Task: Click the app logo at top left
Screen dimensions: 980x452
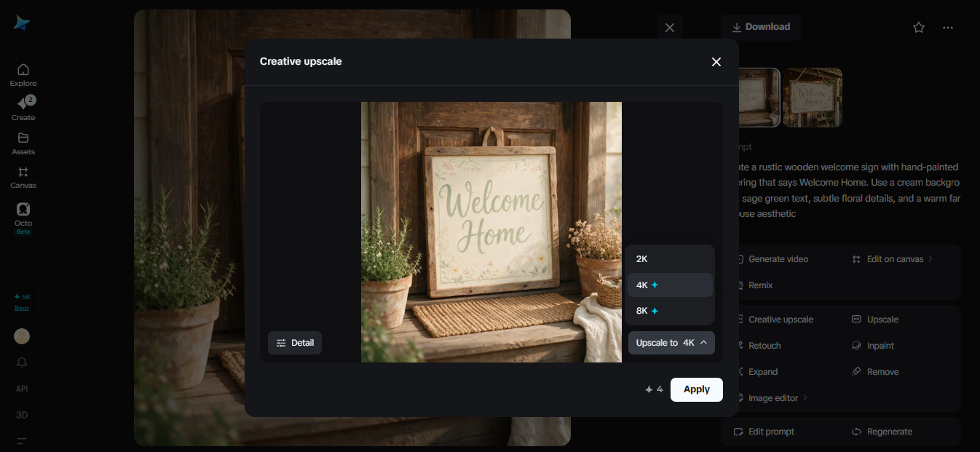Action: tap(22, 23)
